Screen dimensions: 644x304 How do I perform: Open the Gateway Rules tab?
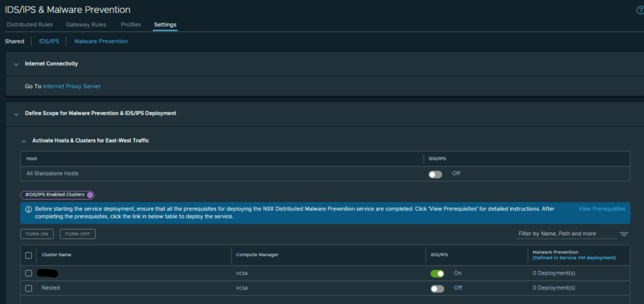point(86,25)
